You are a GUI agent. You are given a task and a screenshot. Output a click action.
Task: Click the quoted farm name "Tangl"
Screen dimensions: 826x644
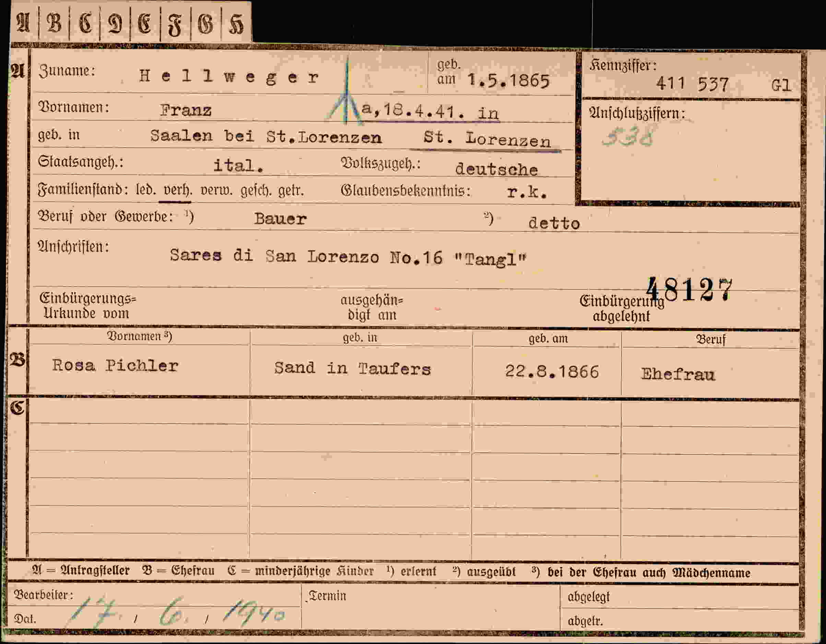[x=490, y=259]
